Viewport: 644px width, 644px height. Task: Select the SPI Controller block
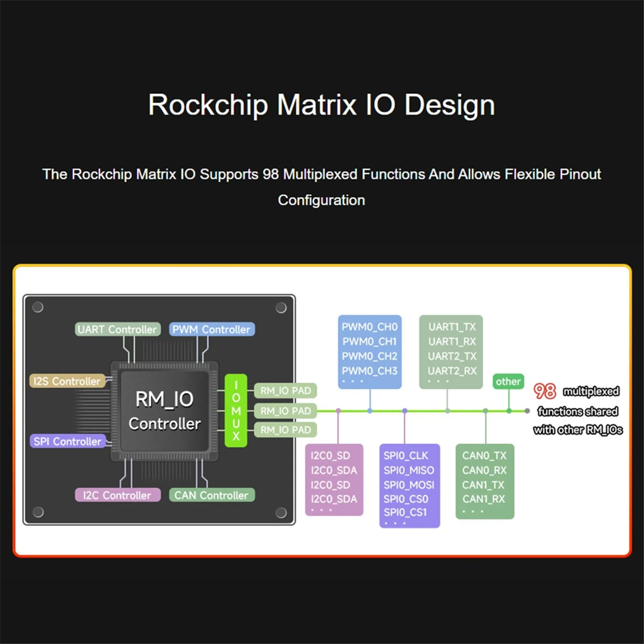click(69, 441)
